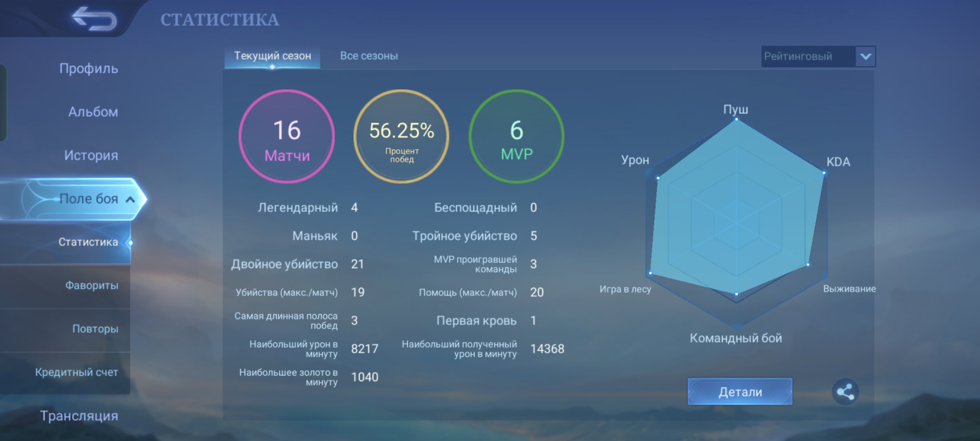Screen dimensions: 980x441
Task: Collapse the Поле боя section chevron
Action: tap(130, 199)
